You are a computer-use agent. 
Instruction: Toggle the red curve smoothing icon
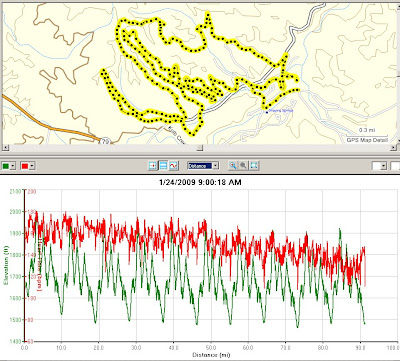[x=174, y=165]
